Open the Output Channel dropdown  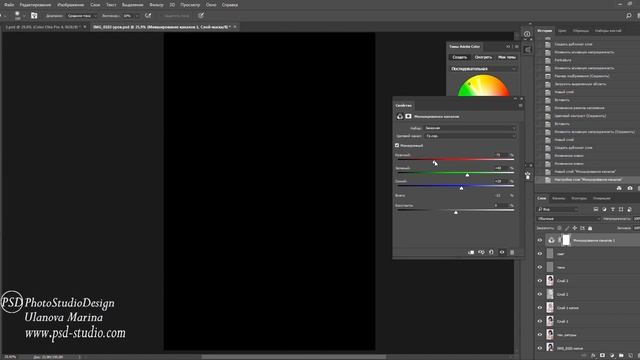click(470, 136)
